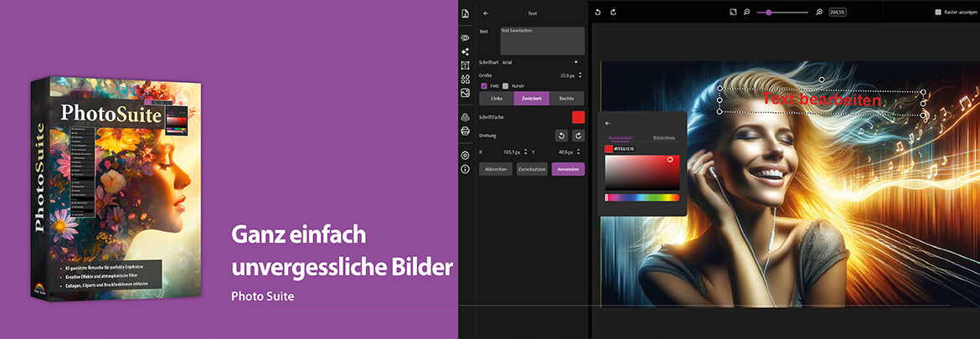Click the red Schriftfarbe color swatch
The image size is (980, 339).
[x=578, y=117]
